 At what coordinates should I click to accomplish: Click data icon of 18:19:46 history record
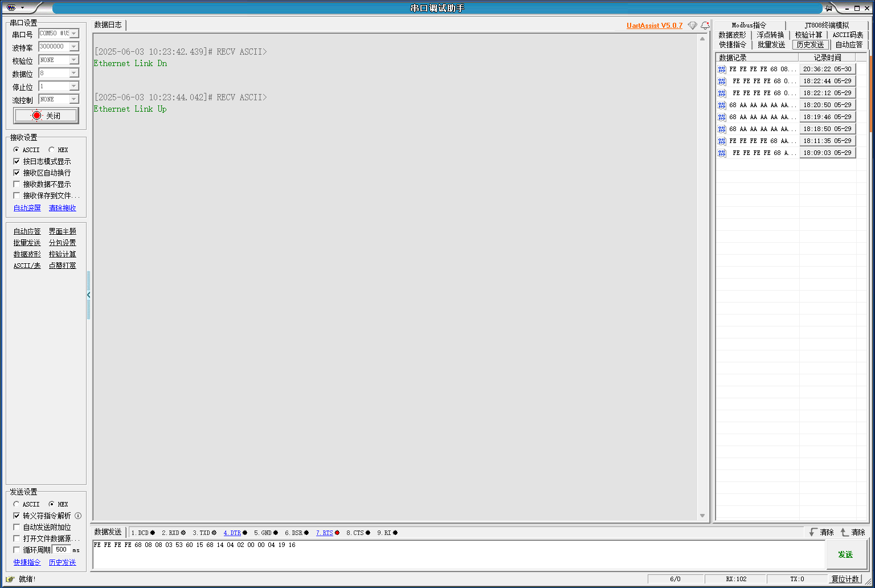tap(722, 117)
